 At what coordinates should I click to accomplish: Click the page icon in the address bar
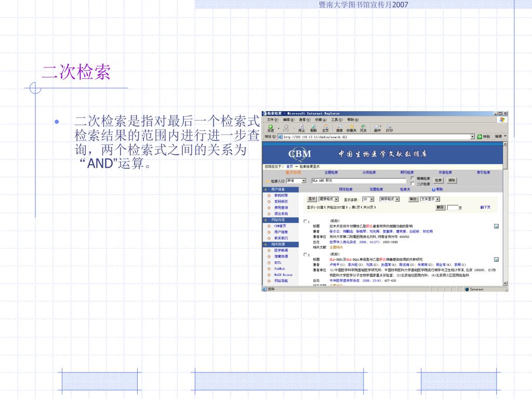tap(281, 137)
